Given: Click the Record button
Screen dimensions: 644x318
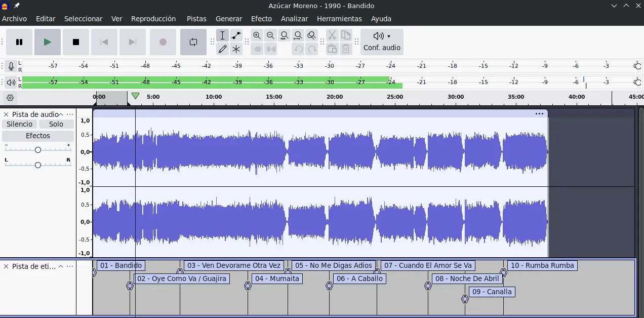Looking at the screenshot, I should pos(163,42).
